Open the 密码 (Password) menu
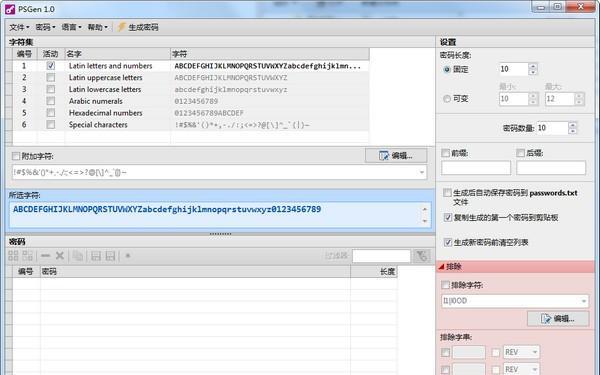 (45, 27)
